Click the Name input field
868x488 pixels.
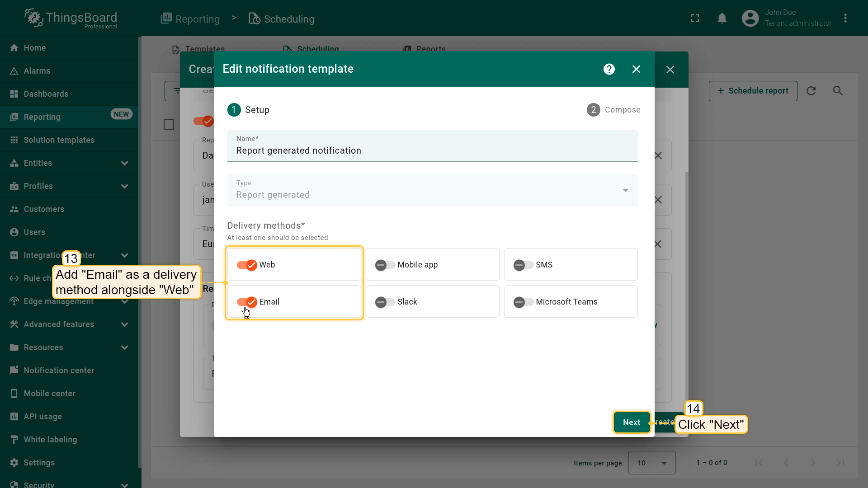(432, 150)
